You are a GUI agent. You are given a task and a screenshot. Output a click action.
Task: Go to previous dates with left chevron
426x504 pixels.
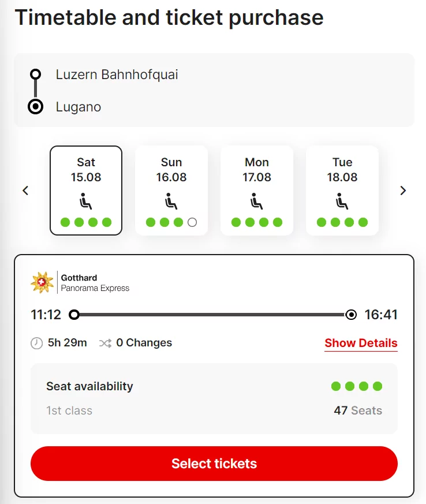pyautogui.click(x=25, y=191)
